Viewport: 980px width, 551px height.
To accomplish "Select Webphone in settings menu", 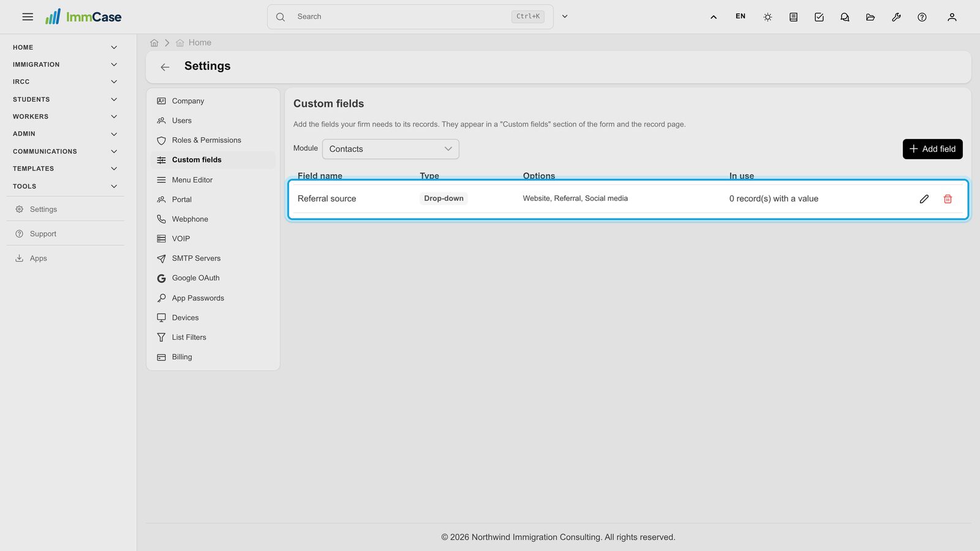I will coord(213,219).
